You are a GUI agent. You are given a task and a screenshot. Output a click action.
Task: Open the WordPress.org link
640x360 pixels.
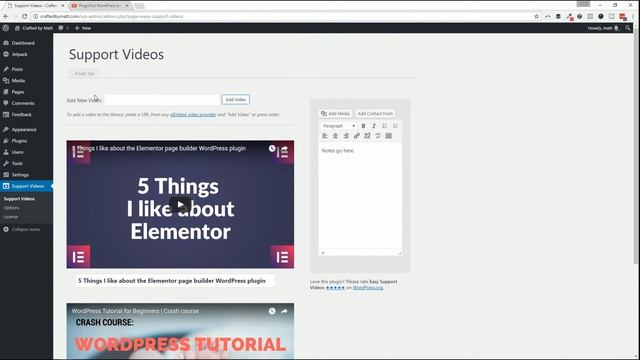coord(368,288)
